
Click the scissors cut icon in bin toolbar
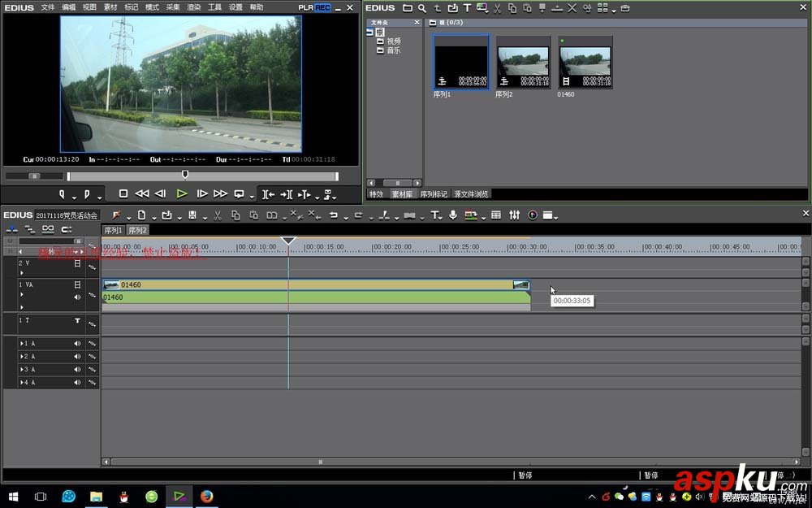coord(497,8)
